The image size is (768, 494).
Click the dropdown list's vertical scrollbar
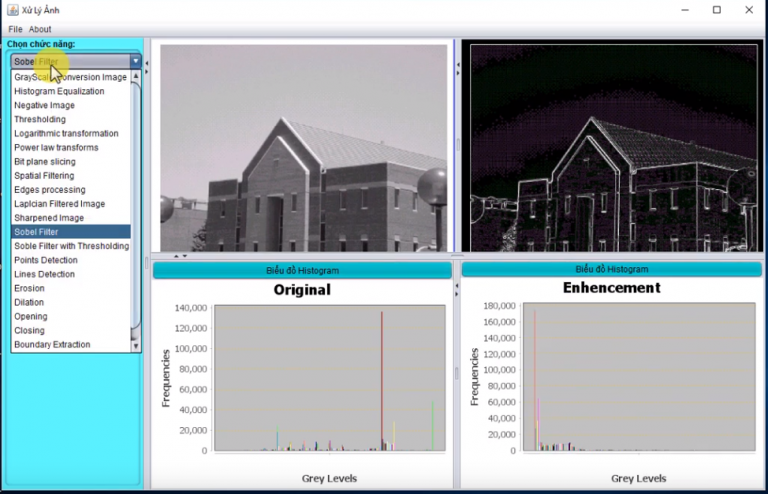tap(136, 200)
